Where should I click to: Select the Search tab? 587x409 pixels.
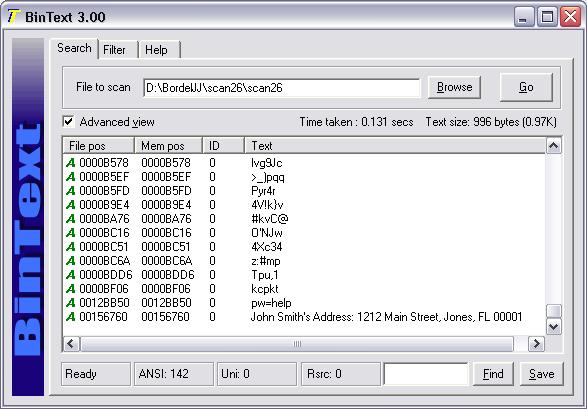click(74, 48)
